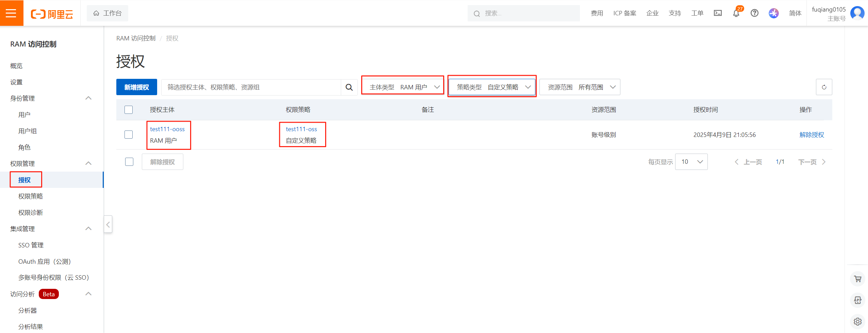Image resolution: width=868 pixels, height=333 pixels.
Task: Collapse the left sidebar panel handle
Action: tap(108, 224)
